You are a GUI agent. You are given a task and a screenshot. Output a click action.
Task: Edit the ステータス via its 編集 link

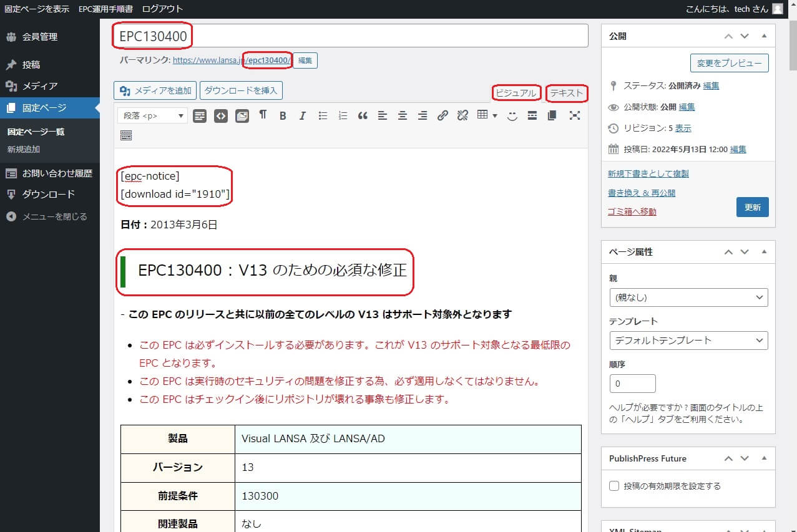point(711,85)
